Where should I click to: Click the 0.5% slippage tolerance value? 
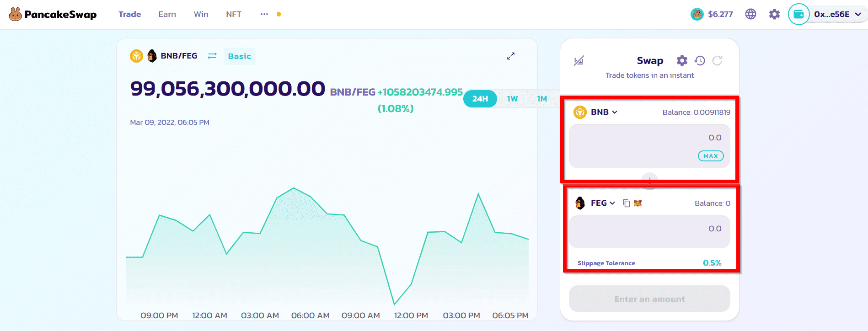[x=712, y=263]
